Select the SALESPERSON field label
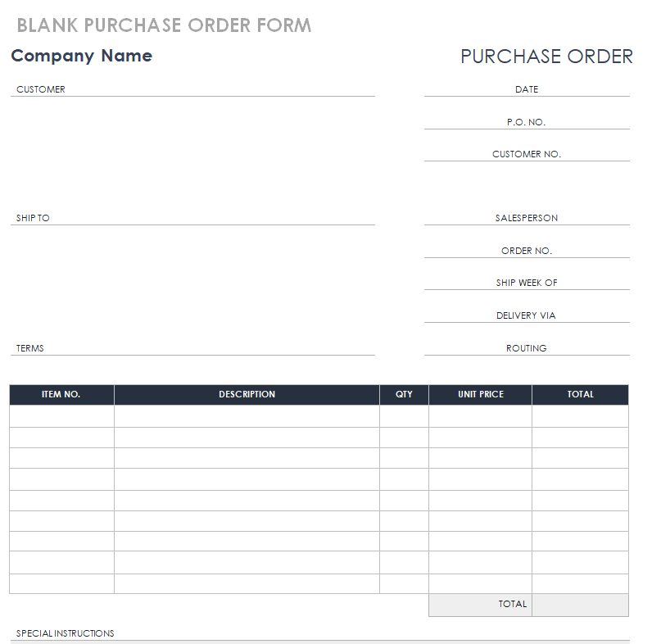This screenshot has height=644, width=661. [x=527, y=218]
